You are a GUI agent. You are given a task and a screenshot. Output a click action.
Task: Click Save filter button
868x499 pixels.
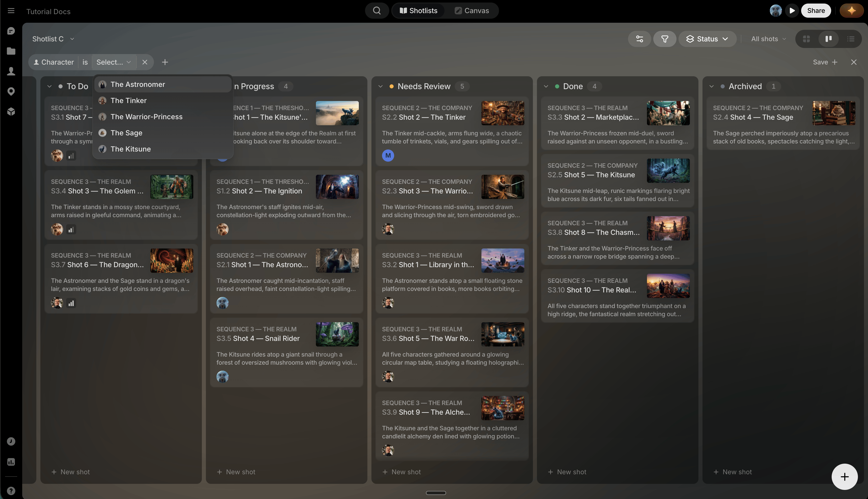pyautogui.click(x=825, y=62)
